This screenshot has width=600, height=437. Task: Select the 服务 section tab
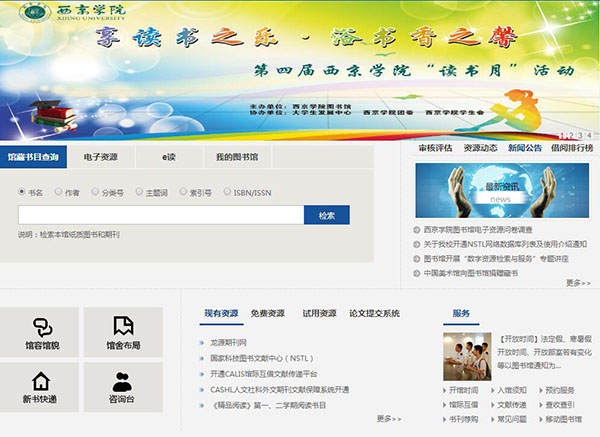coord(461,313)
